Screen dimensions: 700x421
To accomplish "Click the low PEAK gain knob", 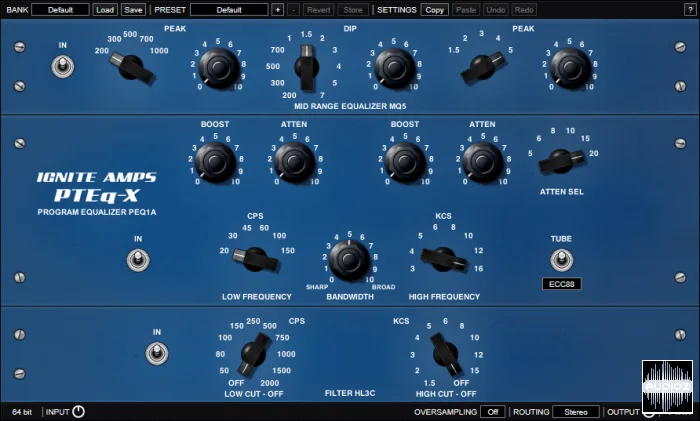I will click(219, 68).
